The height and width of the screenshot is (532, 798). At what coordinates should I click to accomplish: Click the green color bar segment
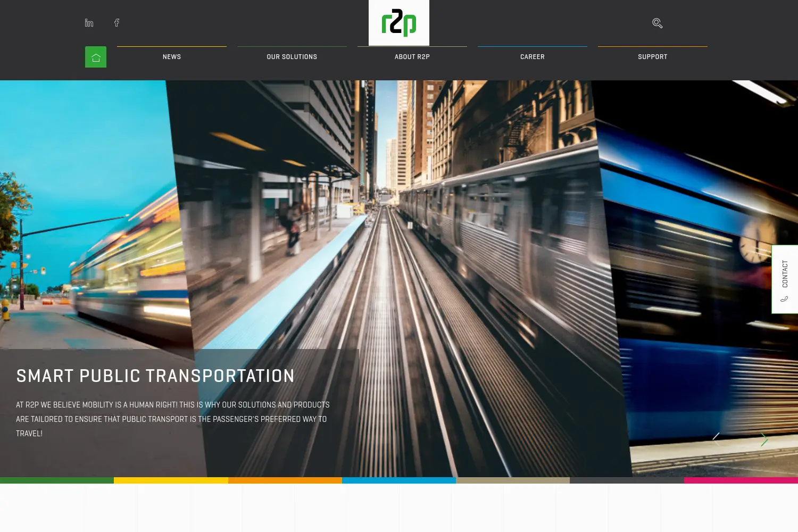click(x=57, y=480)
